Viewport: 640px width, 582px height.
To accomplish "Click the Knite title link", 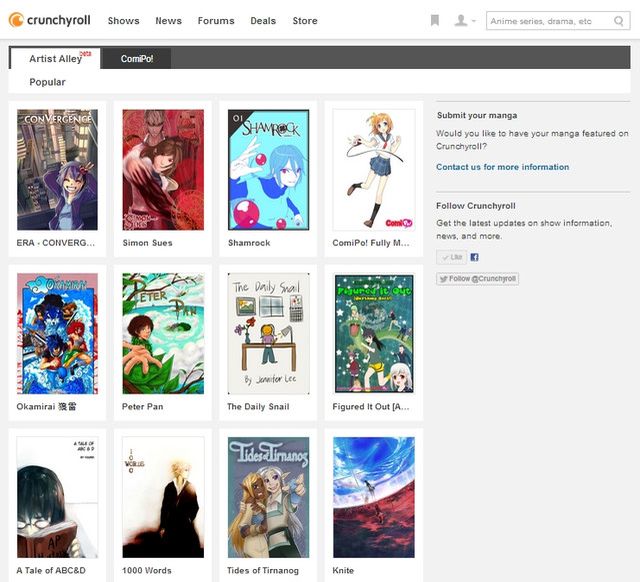I will [343, 570].
